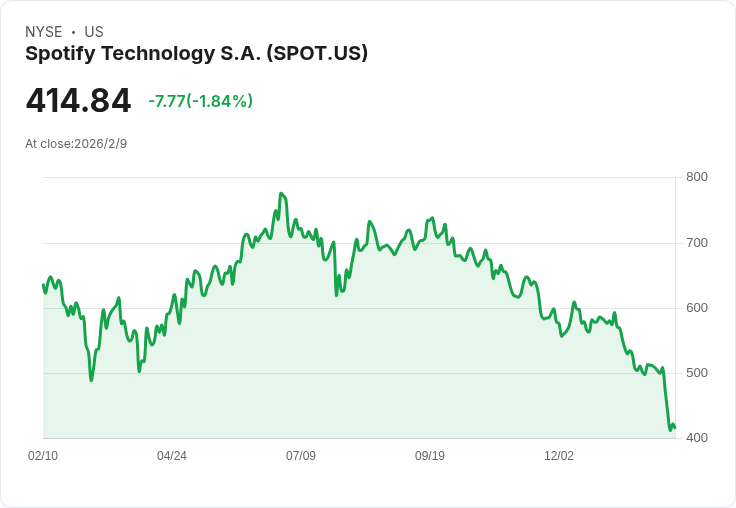Viewport: 736px width, 508px height.
Task: Click the 700 price axis label
Action: pos(697,243)
